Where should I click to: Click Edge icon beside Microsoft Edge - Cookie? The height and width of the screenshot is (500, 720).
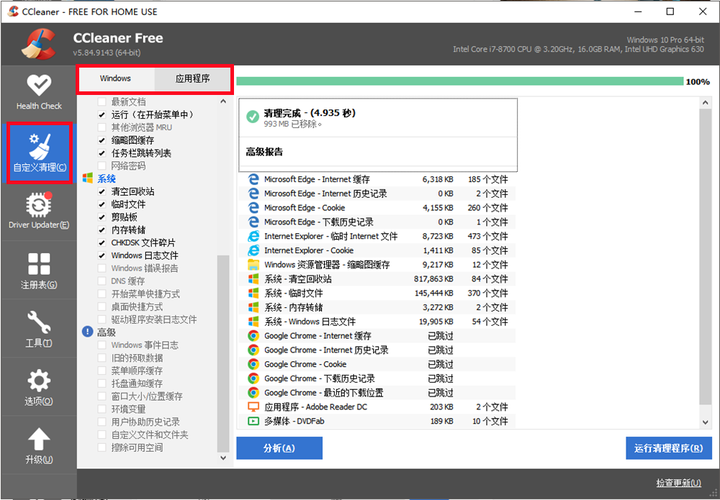pos(253,208)
